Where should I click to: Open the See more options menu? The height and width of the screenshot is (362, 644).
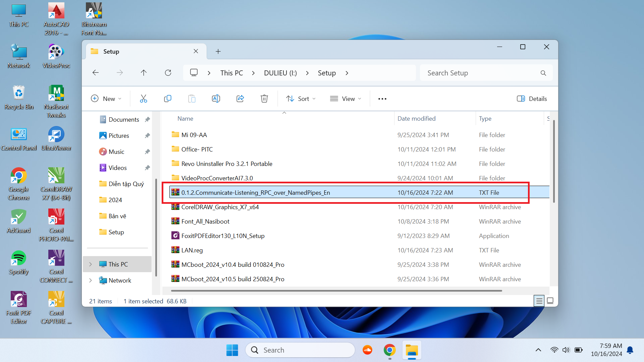click(x=382, y=99)
